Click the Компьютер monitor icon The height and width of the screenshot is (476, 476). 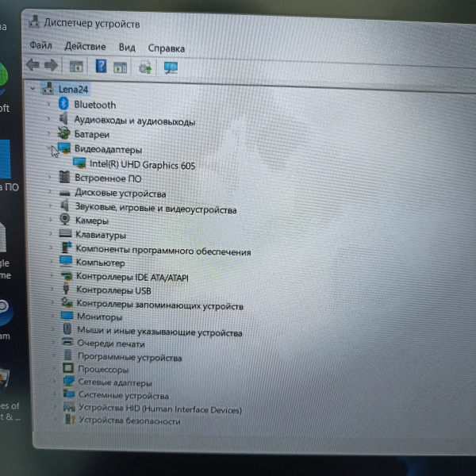(x=66, y=261)
